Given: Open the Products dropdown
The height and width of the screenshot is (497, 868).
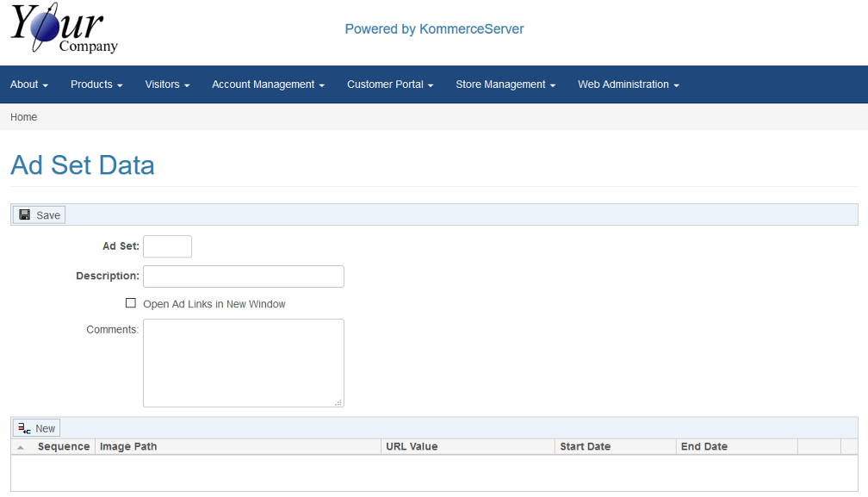Looking at the screenshot, I should tap(96, 84).
